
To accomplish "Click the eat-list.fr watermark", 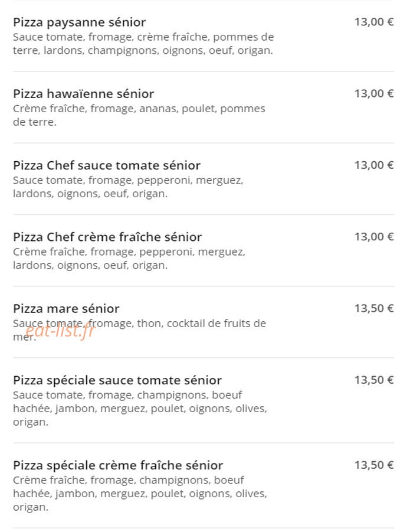I will [60, 330].
